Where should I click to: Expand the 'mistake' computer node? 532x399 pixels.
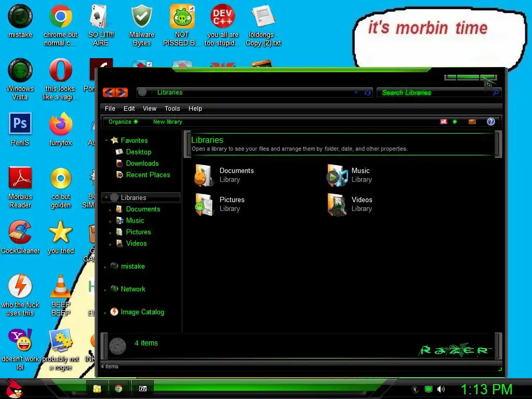[105, 268]
